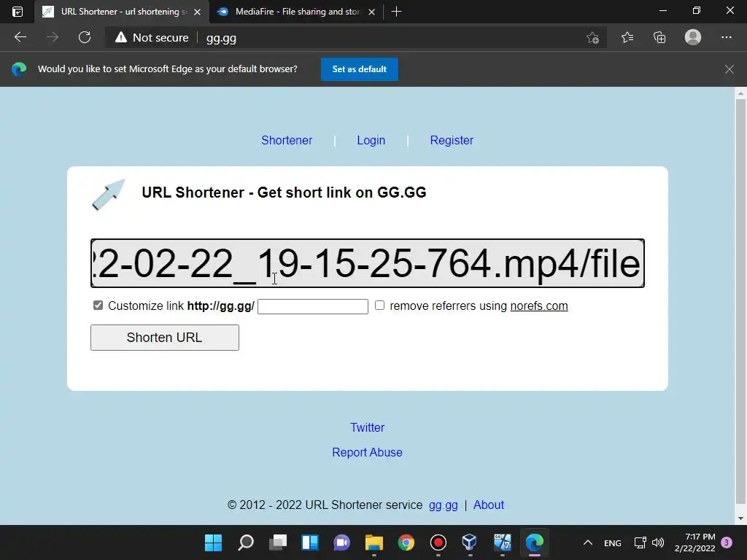Image resolution: width=747 pixels, height=560 pixels.
Task: Open the Register link
Action: [452, 141]
